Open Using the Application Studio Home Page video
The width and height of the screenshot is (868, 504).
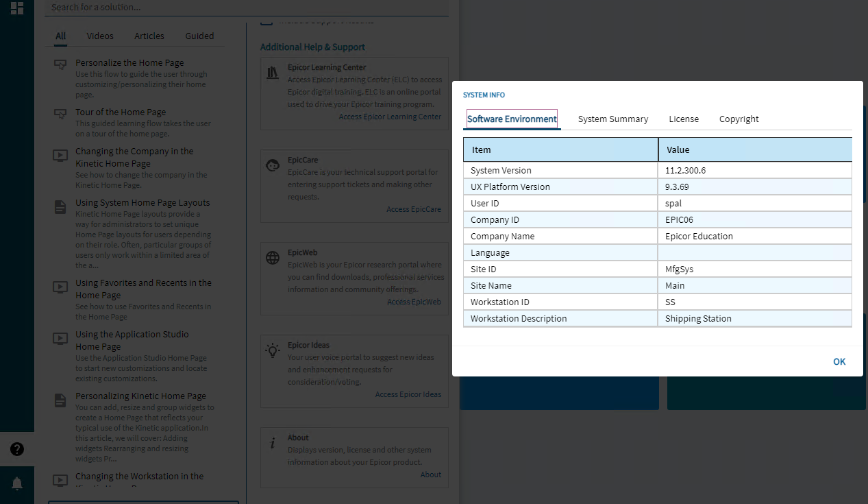click(132, 340)
